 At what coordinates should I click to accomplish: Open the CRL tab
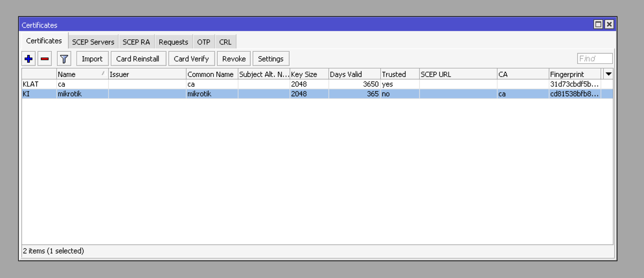226,41
